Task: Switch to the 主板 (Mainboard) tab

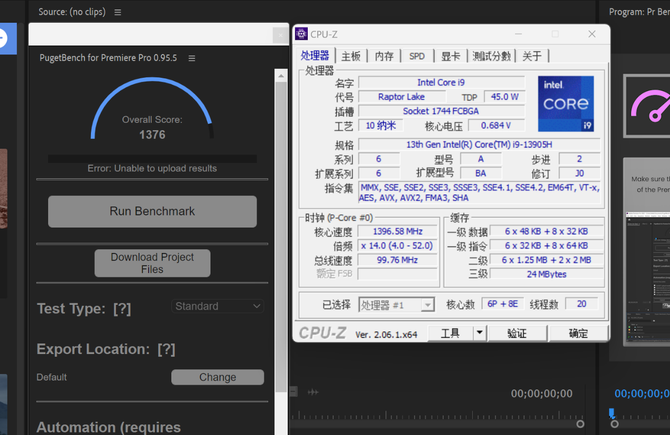Action: coord(351,56)
